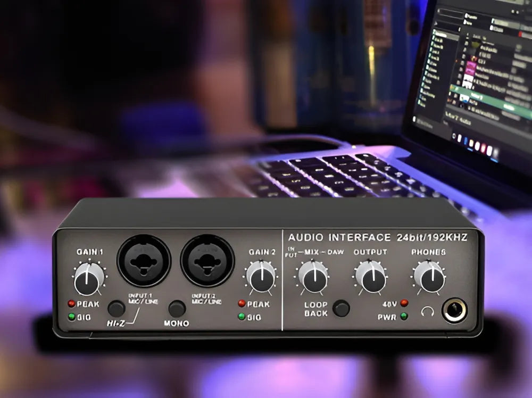The width and height of the screenshot is (532, 398).
Task: Click the INPUT 1 combo jack
Action: coord(144,261)
